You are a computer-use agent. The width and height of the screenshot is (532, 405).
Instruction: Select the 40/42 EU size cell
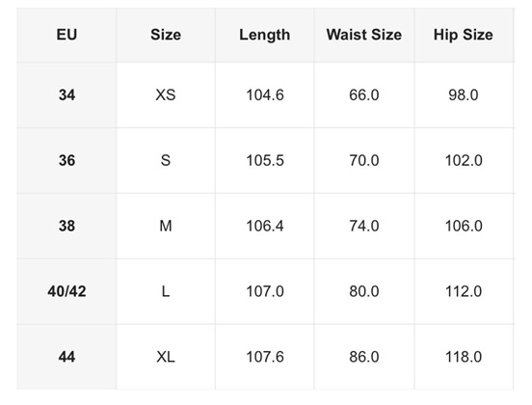66,291
